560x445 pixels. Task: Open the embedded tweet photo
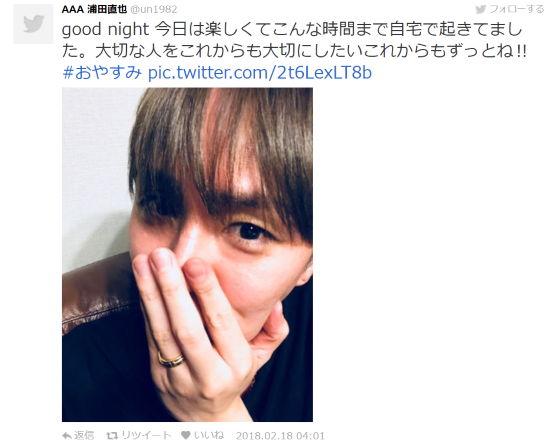tap(187, 255)
